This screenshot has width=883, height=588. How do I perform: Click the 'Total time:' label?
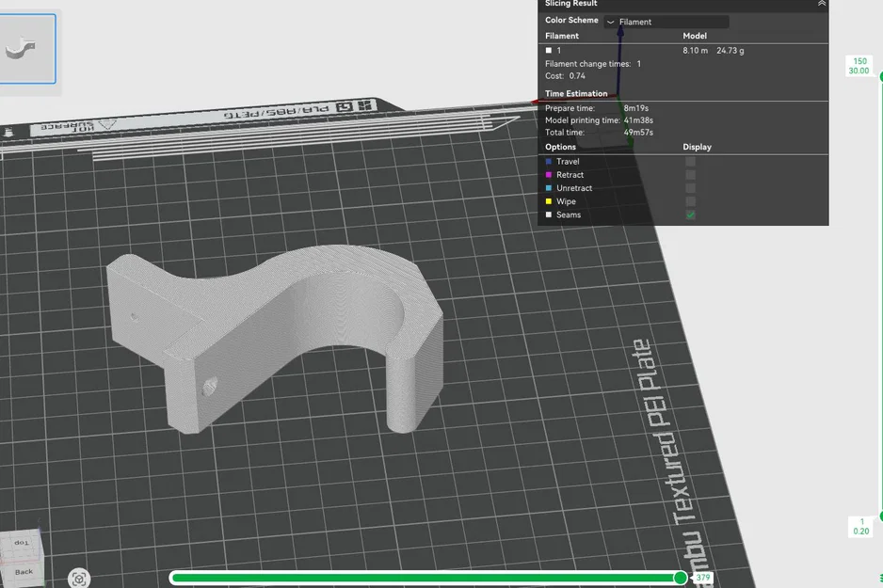click(565, 133)
